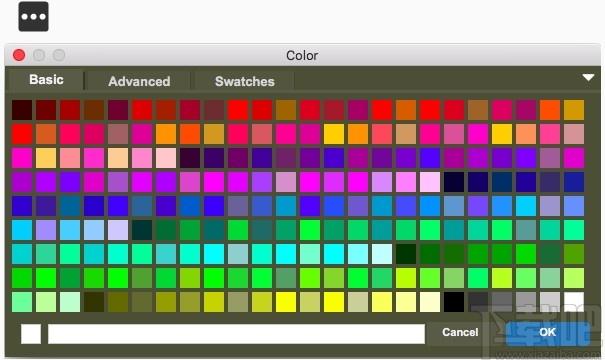Choose the light pink swatch in third row
The image size is (605, 360).
click(166, 158)
